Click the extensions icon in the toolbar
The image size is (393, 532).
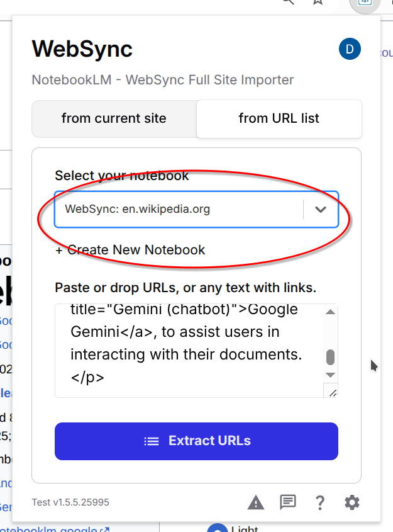point(365,4)
